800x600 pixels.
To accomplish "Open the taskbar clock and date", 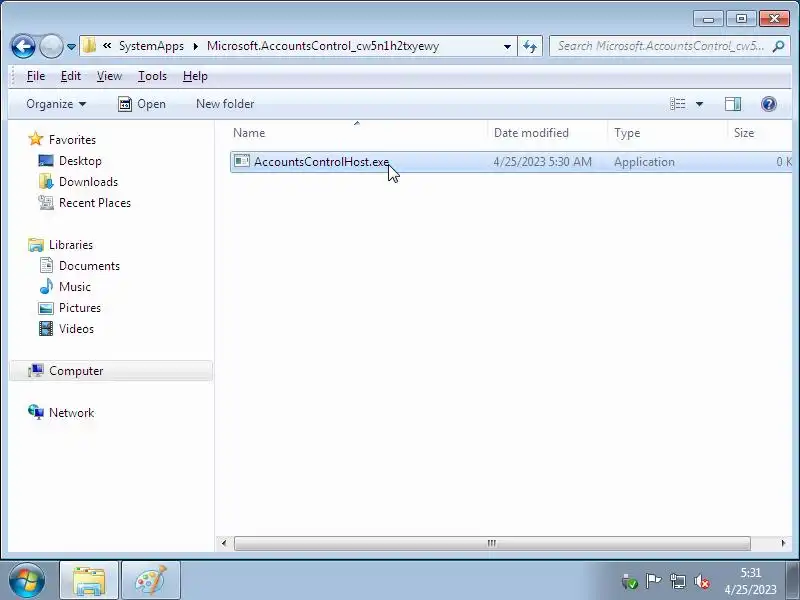I will (751, 581).
